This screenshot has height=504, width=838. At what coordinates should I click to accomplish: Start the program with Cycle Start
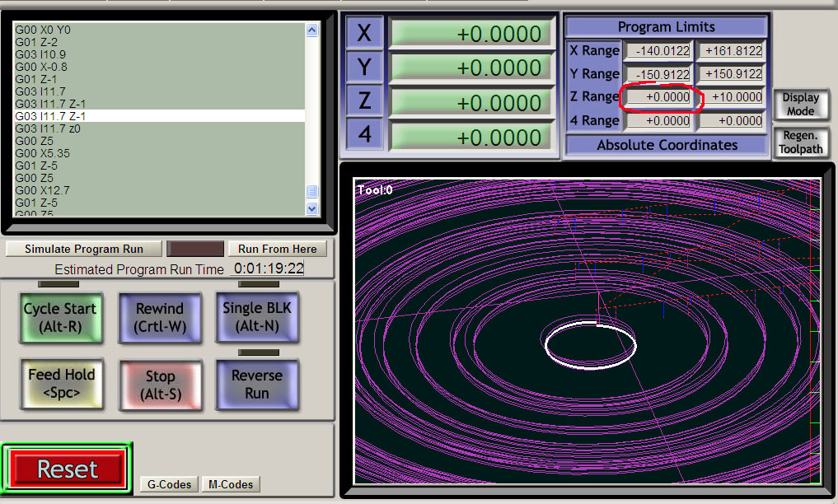tap(60, 318)
